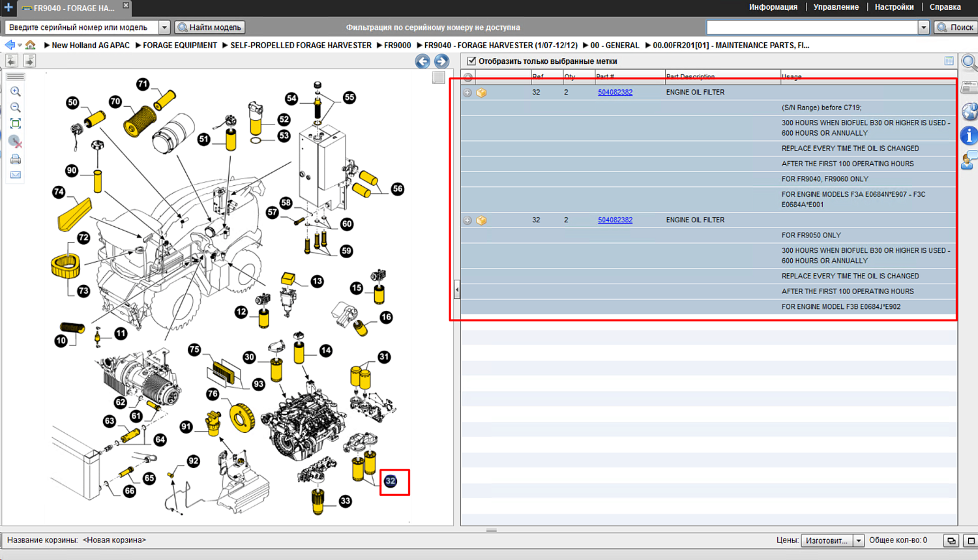Click the serial number or model input field
The width and height of the screenshot is (978, 560).
coord(82,27)
